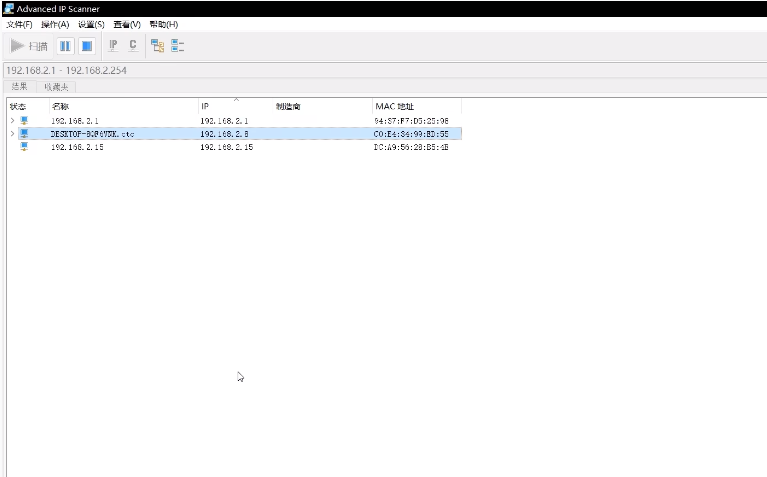This screenshot has width=767, height=477.
Task: Sort list by the 名称 column header
Action: [60, 106]
